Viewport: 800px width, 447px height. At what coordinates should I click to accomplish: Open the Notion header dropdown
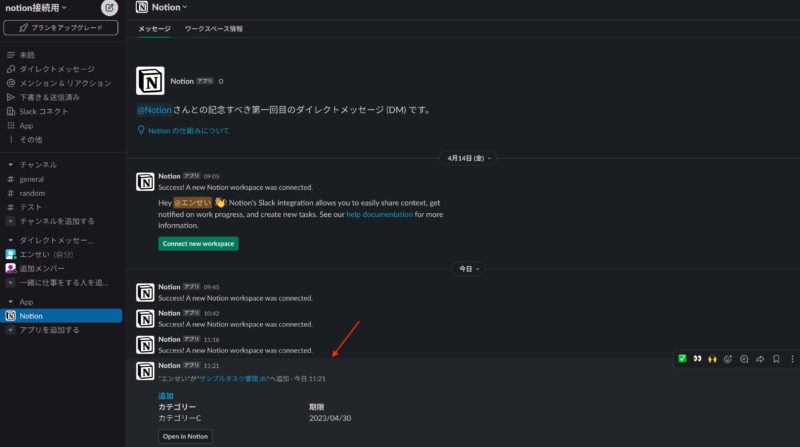pos(169,7)
